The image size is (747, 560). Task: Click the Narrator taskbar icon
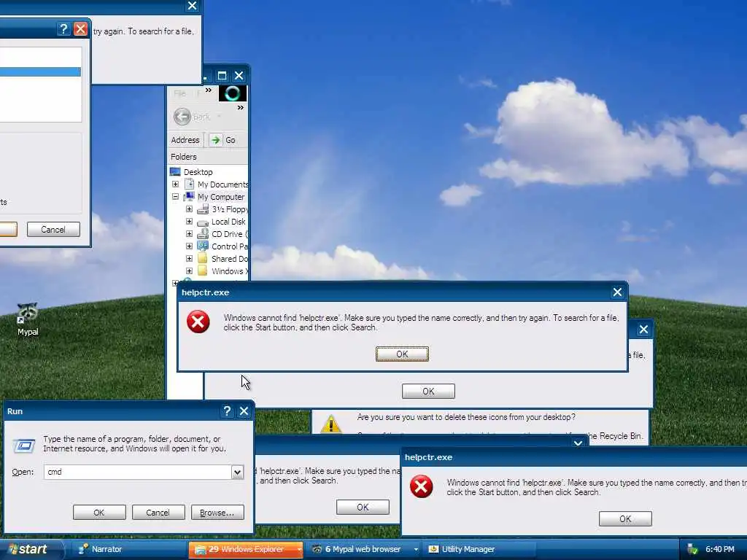coord(83,549)
